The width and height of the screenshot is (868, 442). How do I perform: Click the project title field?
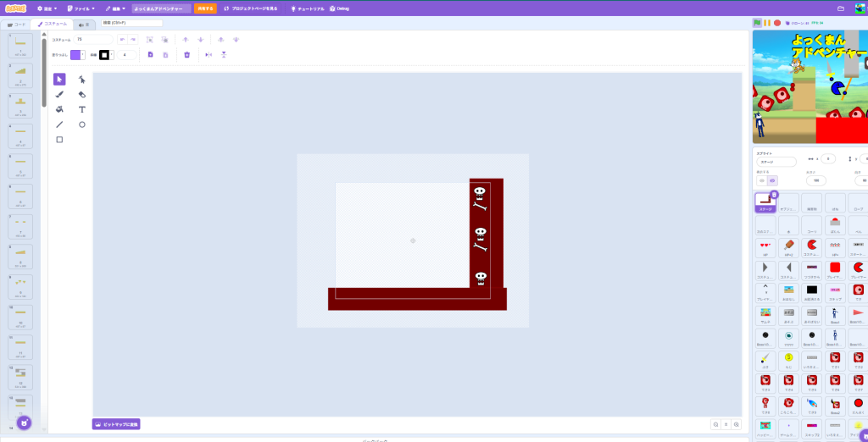pos(161,8)
